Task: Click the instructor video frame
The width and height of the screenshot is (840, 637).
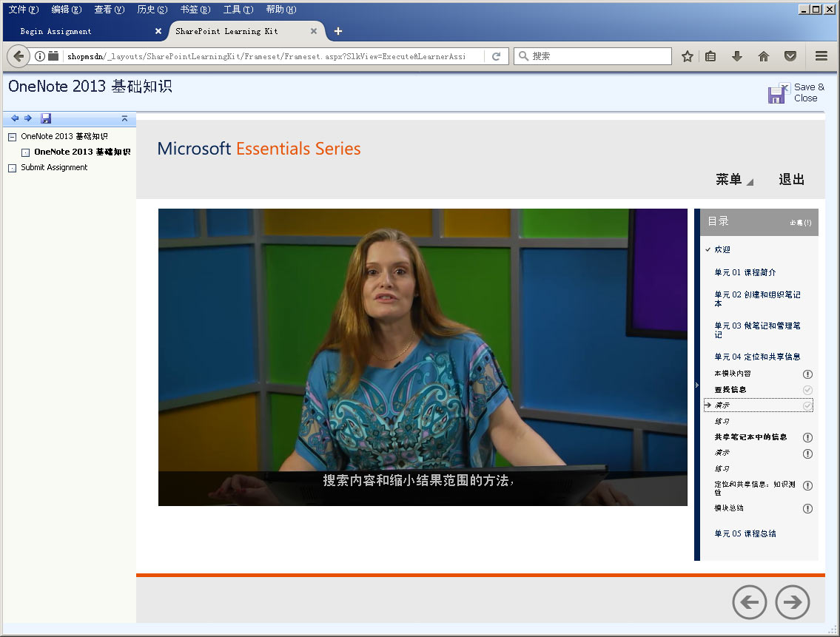Action: pos(423,357)
